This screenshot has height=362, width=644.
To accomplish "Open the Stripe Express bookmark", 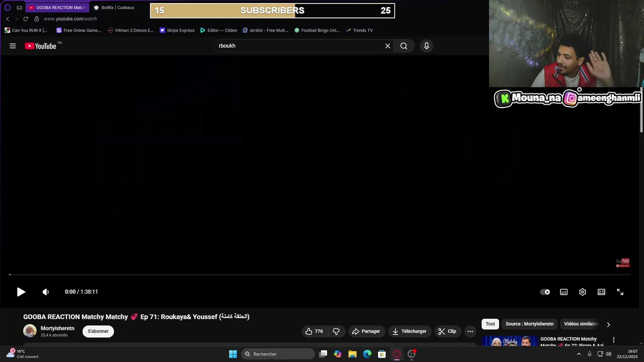I will 177,30.
